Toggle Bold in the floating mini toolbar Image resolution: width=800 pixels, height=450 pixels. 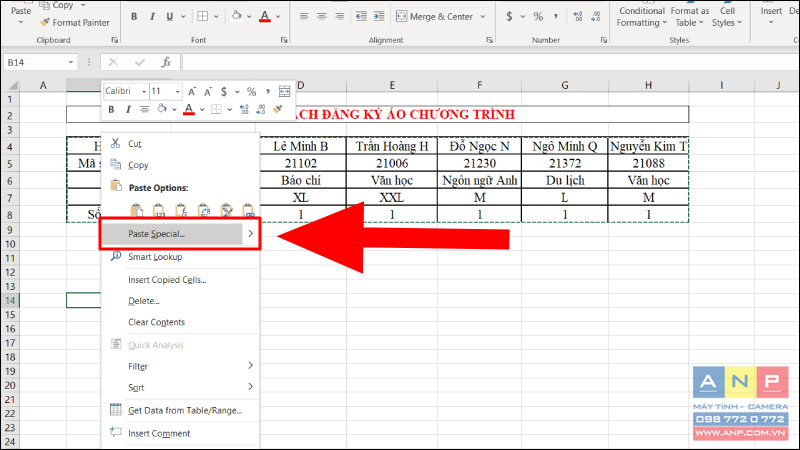pos(111,109)
